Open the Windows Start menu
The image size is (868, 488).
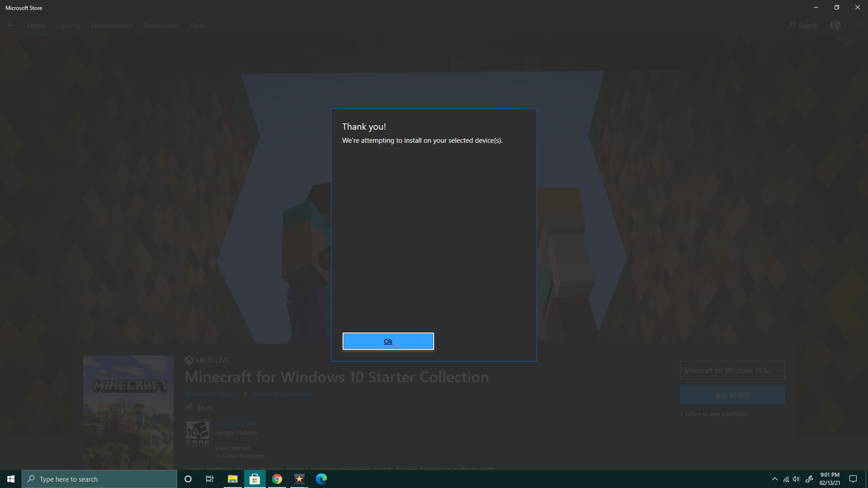click(x=11, y=479)
